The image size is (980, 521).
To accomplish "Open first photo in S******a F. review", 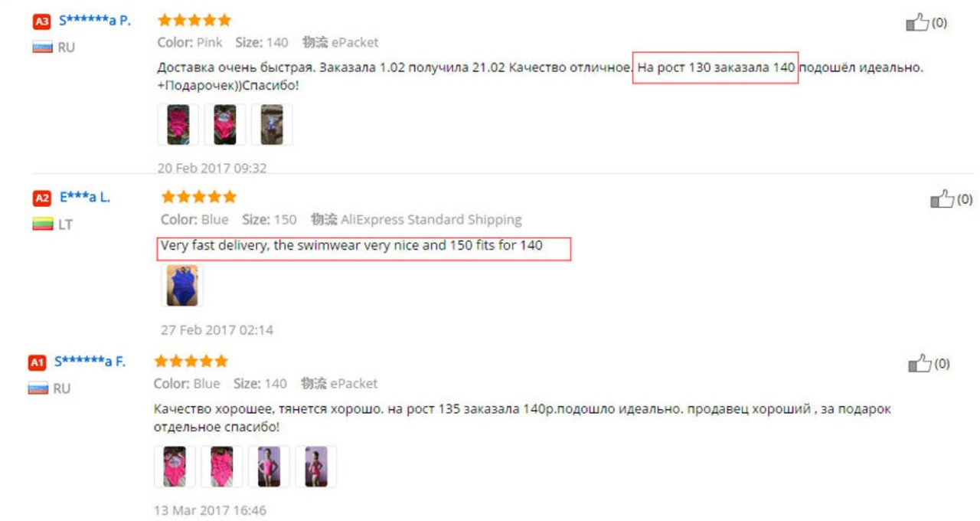I will pyautogui.click(x=175, y=467).
